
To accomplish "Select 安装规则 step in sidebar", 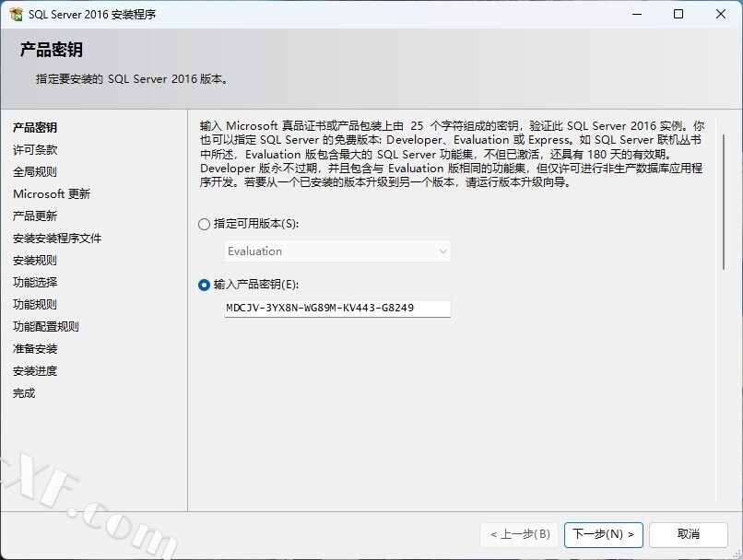I will (35, 261).
